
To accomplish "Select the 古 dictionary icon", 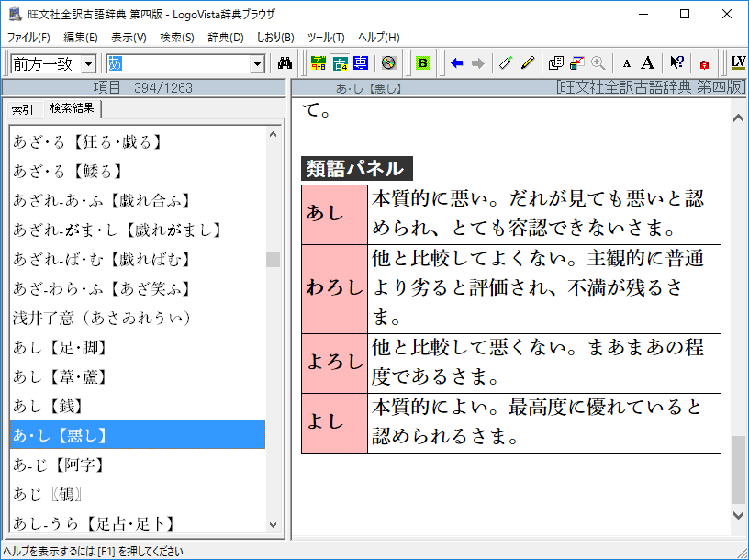I will pyautogui.click(x=341, y=62).
